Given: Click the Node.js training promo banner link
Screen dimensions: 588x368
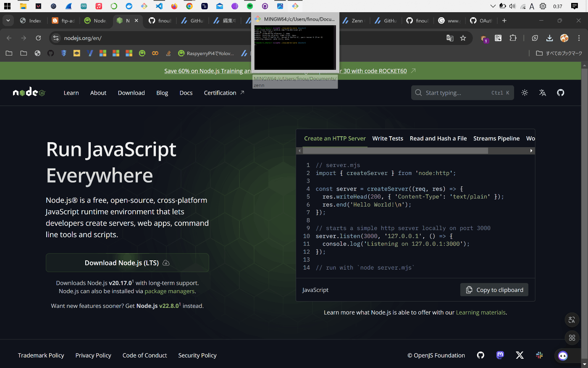Looking at the screenshot, I should pyautogui.click(x=290, y=71).
